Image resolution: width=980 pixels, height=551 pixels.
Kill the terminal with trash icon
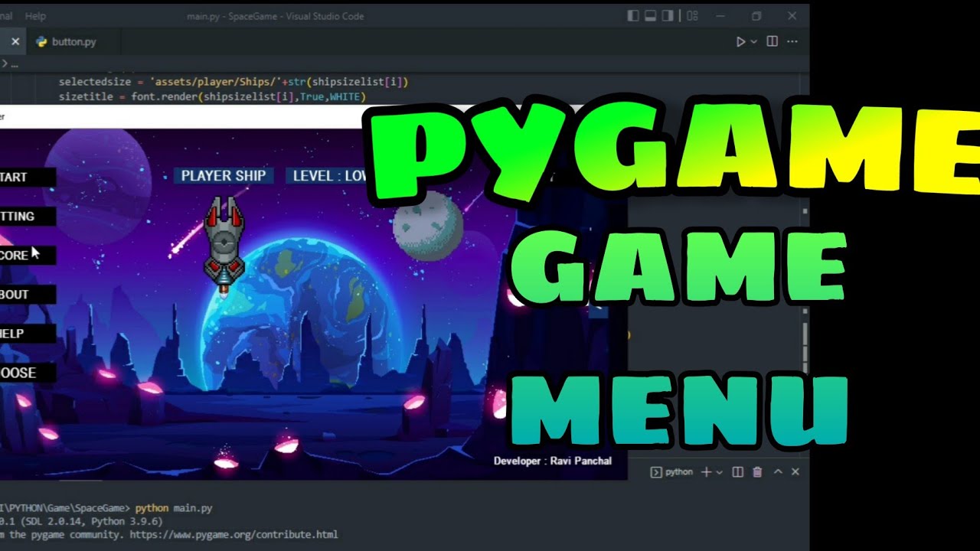pos(757,472)
